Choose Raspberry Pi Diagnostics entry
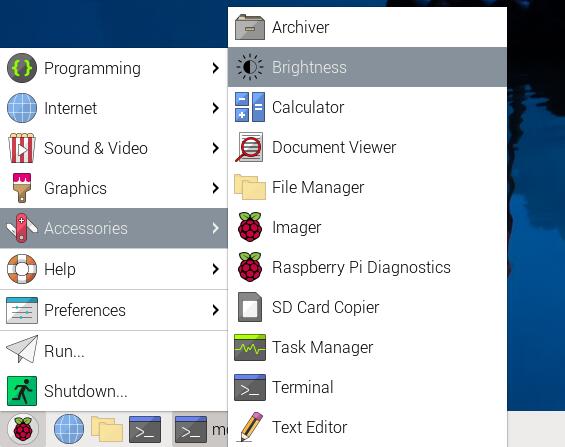The width and height of the screenshot is (565, 447). [x=367, y=267]
